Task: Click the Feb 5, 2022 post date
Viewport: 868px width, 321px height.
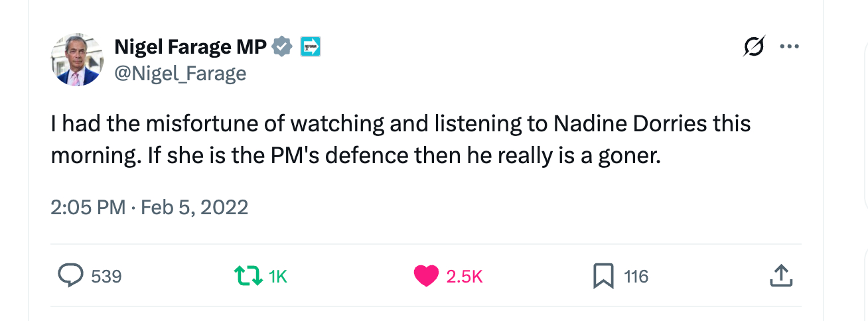Action: (x=194, y=208)
